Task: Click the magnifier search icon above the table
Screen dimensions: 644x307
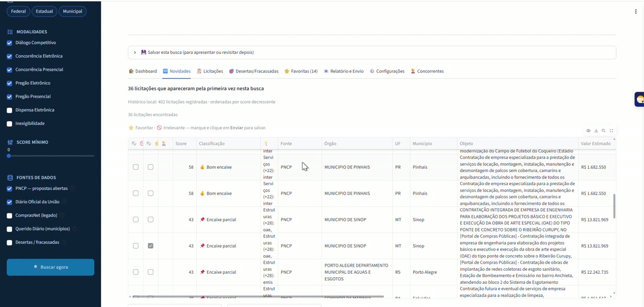Action: [604, 131]
